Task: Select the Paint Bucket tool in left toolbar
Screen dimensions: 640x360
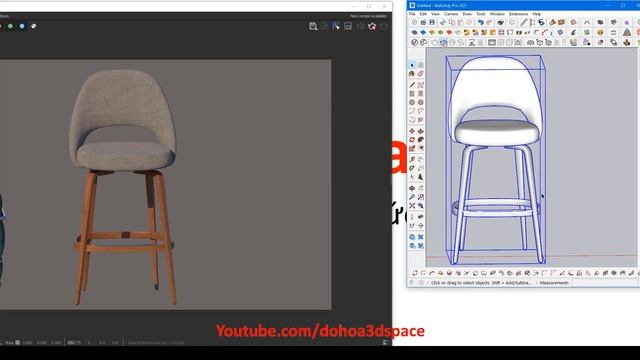Action: tap(412, 74)
